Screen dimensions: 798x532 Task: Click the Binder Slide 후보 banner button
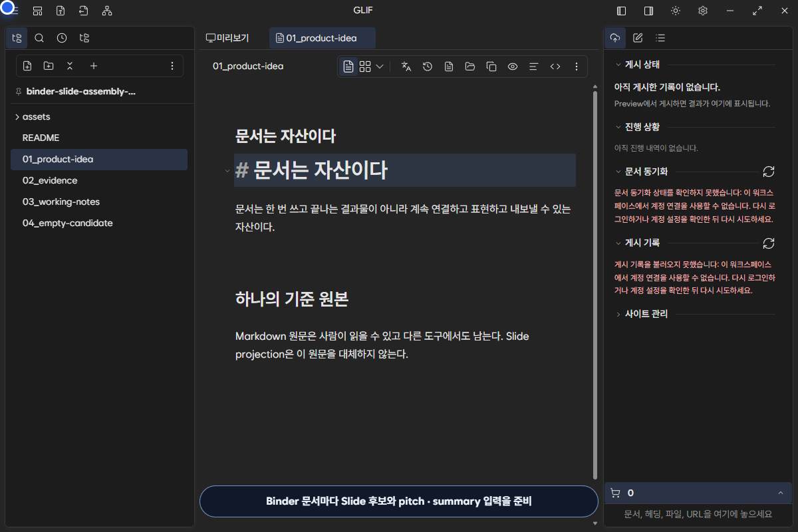(399, 501)
